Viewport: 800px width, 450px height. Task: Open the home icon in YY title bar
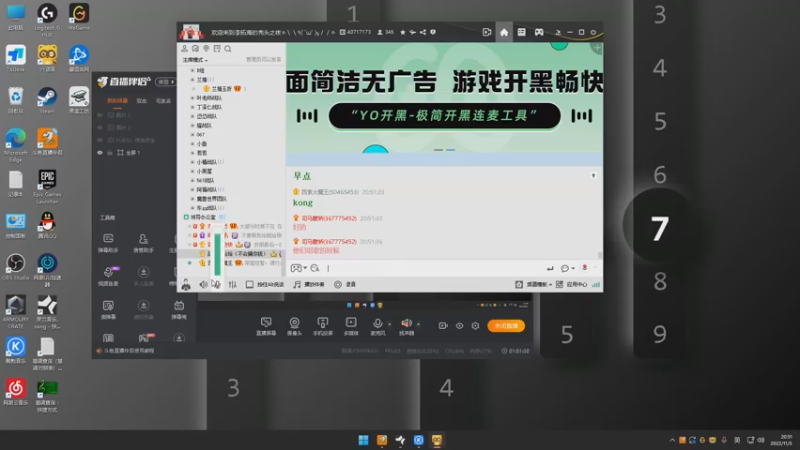click(x=504, y=32)
